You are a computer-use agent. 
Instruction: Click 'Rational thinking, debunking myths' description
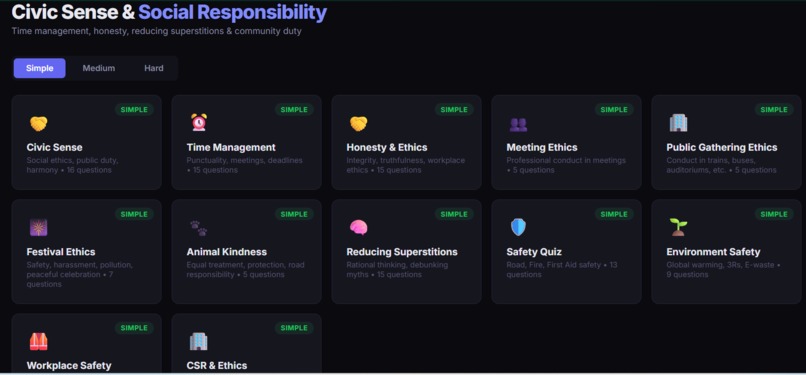(x=397, y=270)
